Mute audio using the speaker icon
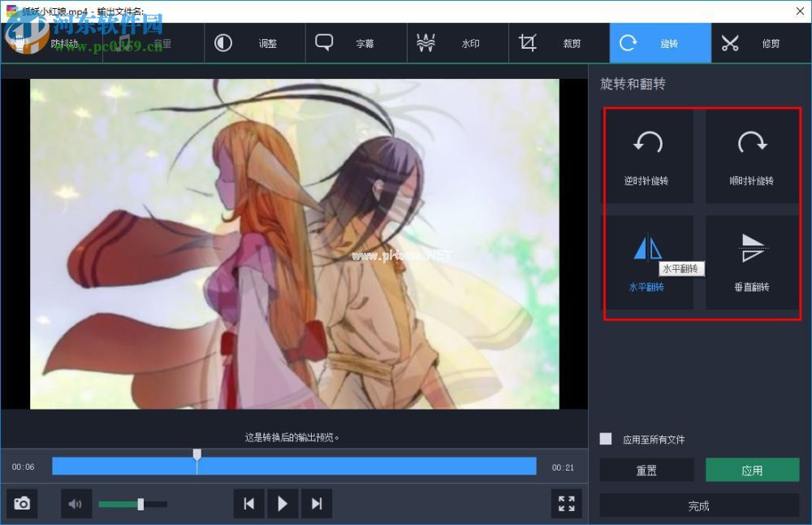This screenshot has width=812, height=525. [76, 503]
